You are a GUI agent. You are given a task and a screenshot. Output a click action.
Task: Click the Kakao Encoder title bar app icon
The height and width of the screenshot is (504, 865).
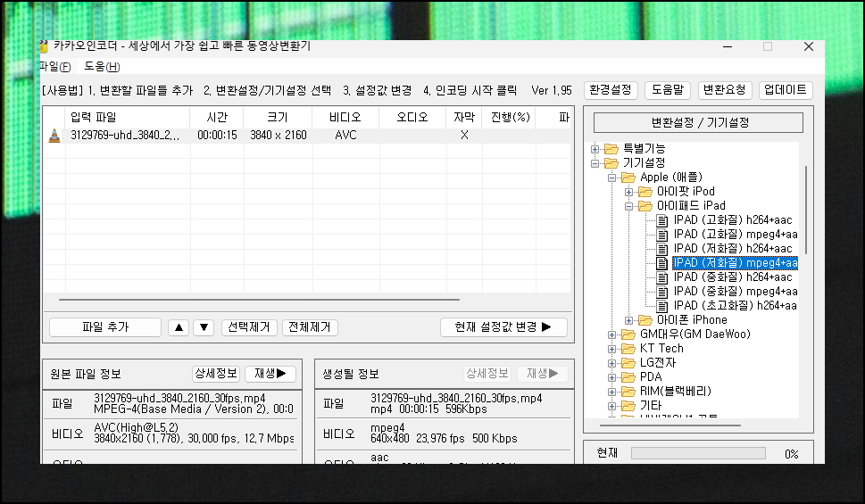pyautogui.click(x=44, y=46)
